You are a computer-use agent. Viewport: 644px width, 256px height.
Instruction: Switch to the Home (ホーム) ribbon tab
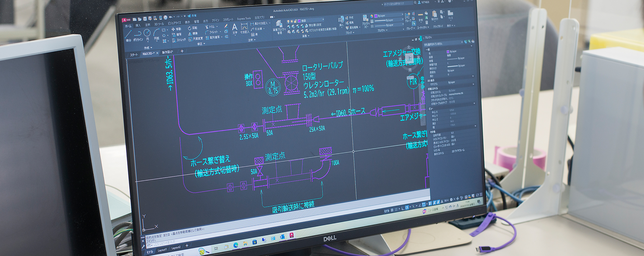[128, 26]
